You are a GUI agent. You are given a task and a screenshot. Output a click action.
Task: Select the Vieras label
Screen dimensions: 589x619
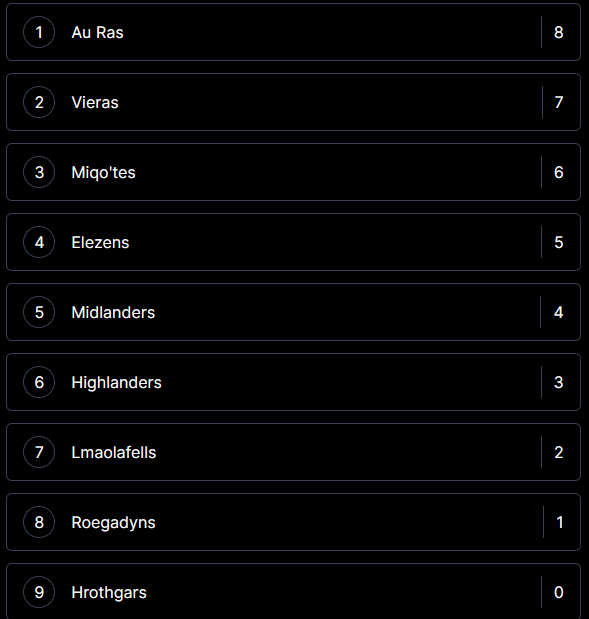point(95,102)
